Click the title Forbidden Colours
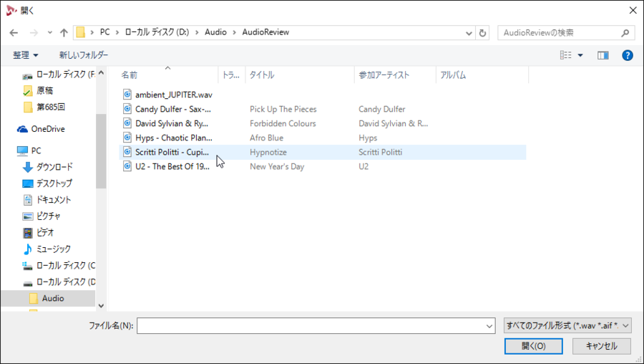This screenshot has width=644, height=364. pos(283,123)
